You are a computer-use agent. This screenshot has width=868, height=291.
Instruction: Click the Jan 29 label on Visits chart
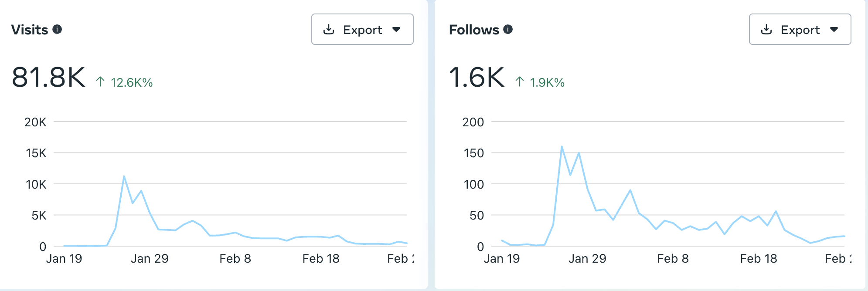(x=150, y=259)
